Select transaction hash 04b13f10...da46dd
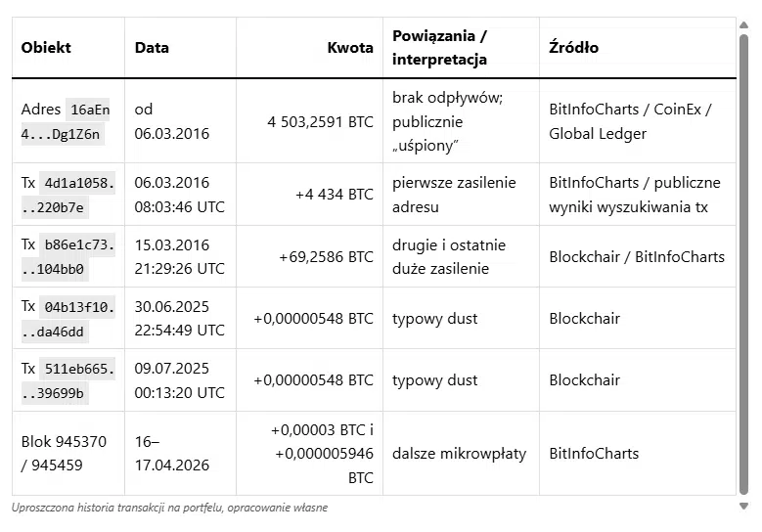This screenshot has height=532, width=762. (77, 319)
